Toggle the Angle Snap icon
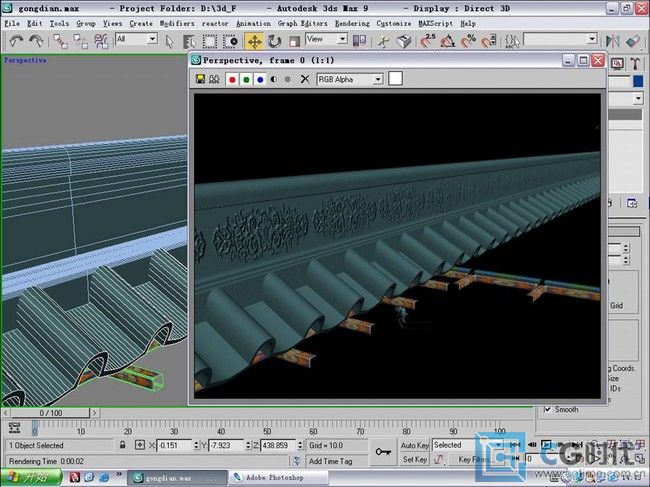 pos(448,41)
